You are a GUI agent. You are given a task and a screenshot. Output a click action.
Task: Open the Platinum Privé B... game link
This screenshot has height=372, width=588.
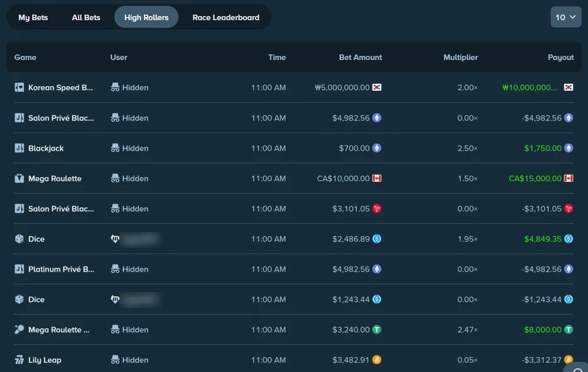(x=61, y=269)
